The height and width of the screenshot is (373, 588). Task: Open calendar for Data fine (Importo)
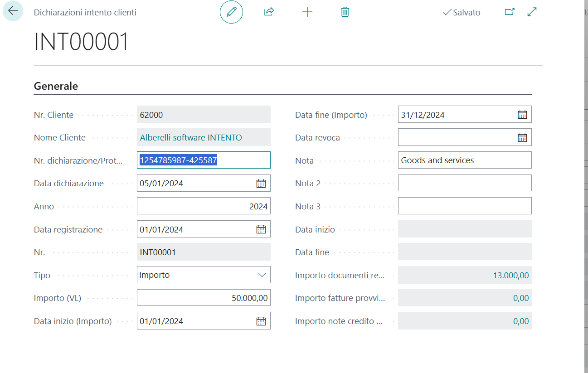click(x=522, y=115)
